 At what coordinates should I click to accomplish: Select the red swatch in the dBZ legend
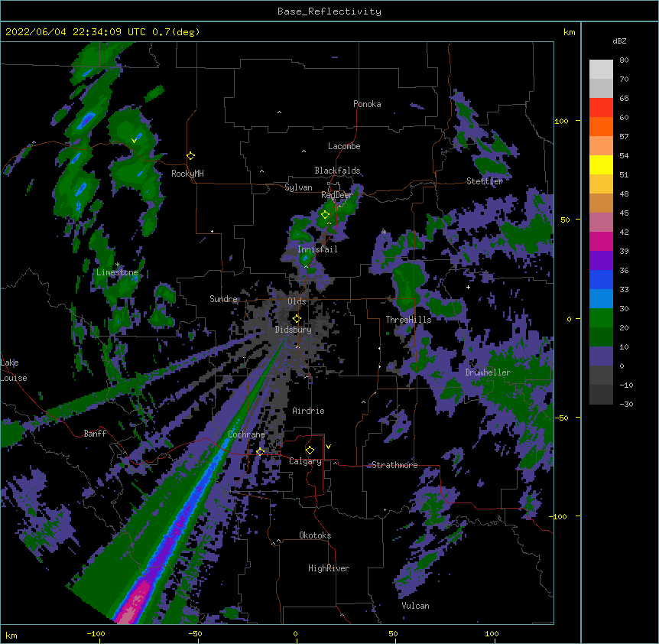(601, 108)
